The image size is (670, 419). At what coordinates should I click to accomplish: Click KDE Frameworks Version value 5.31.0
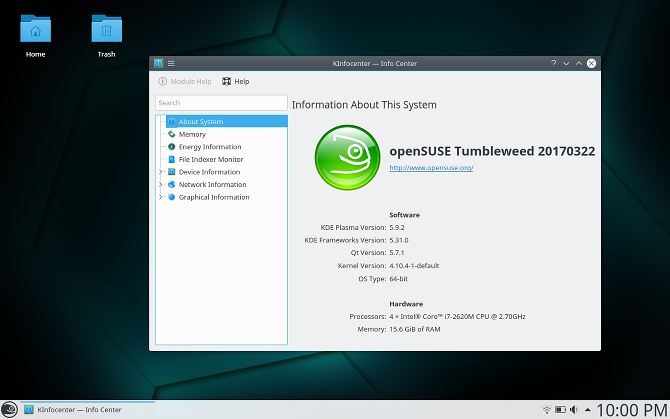(399, 240)
